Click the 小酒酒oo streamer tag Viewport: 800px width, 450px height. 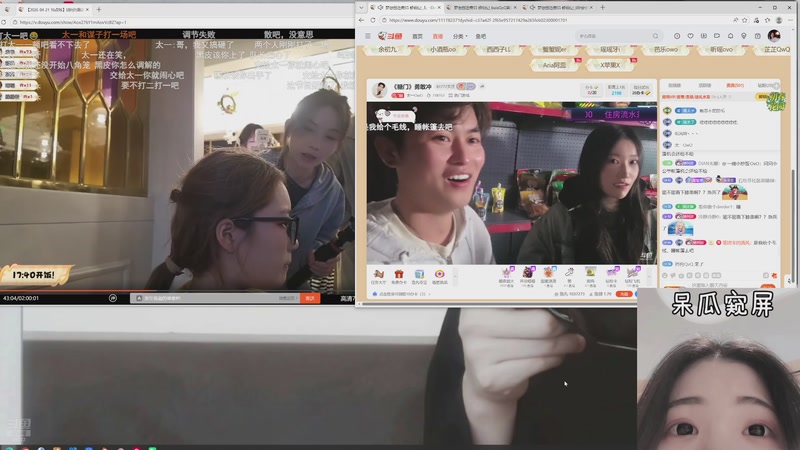(x=442, y=49)
